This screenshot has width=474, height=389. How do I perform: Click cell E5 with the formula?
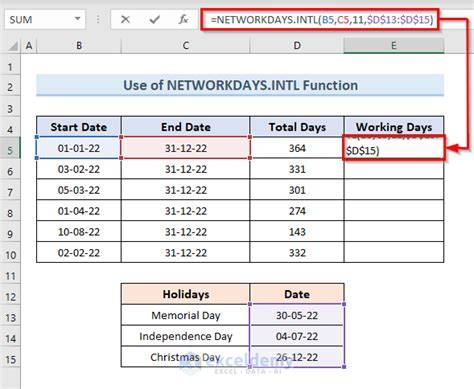coord(394,148)
